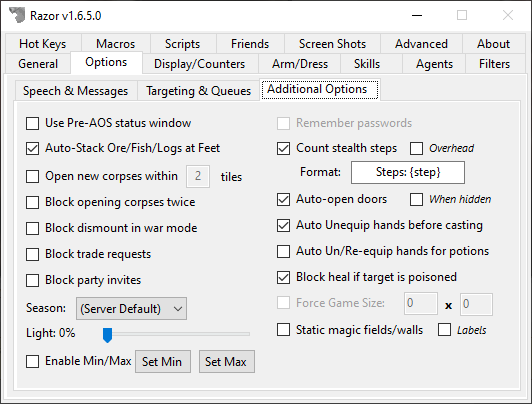Click the Light level slider thumb
The width and height of the screenshot is (532, 404).
pyautogui.click(x=107, y=335)
